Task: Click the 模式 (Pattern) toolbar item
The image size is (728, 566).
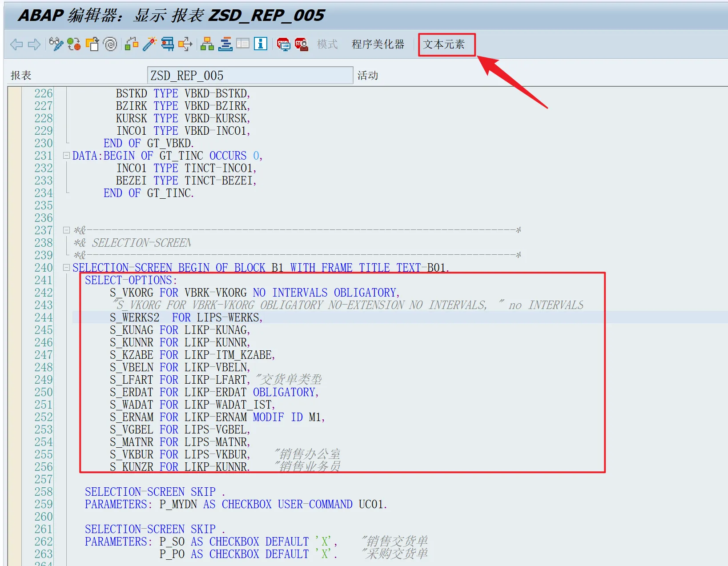Action: coord(327,44)
